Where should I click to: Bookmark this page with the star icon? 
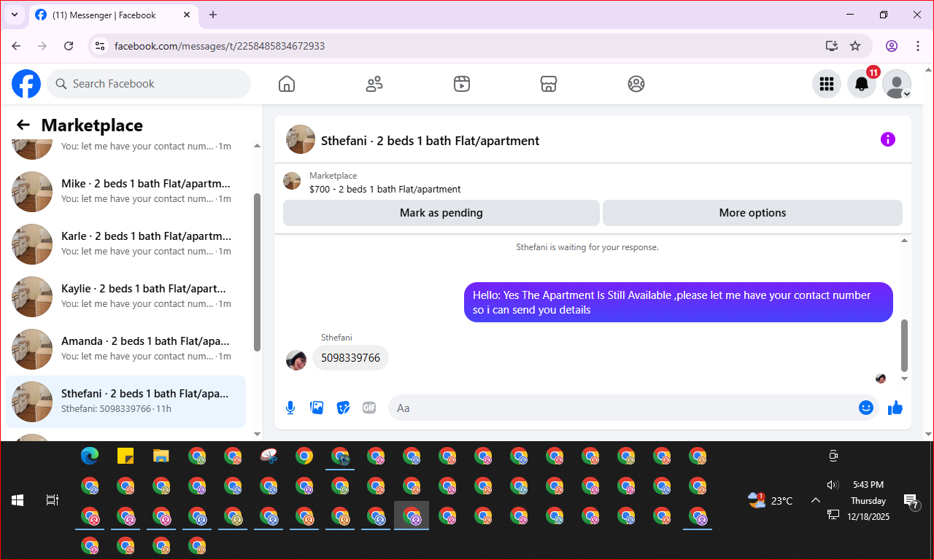[855, 46]
